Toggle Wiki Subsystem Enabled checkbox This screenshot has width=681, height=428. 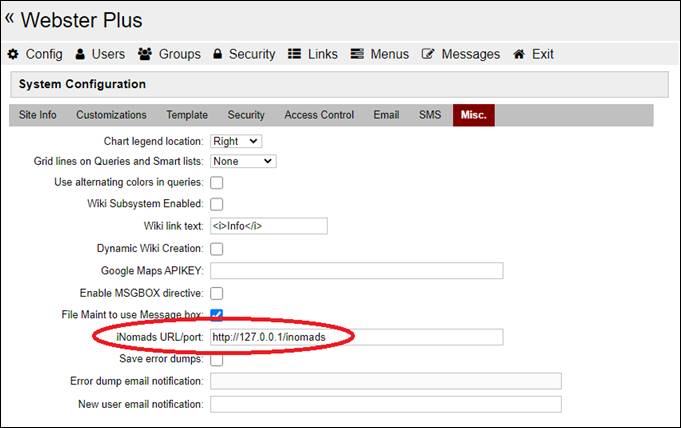click(217, 204)
